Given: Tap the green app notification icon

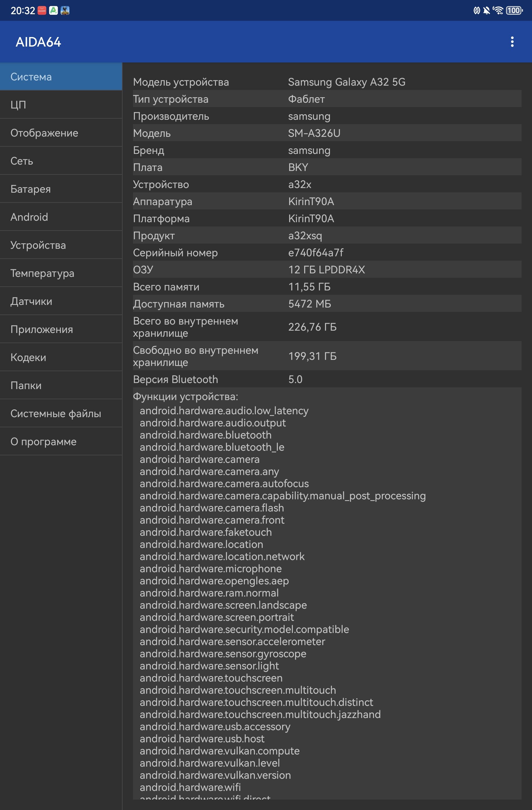Looking at the screenshot, I should pos(53,10).
